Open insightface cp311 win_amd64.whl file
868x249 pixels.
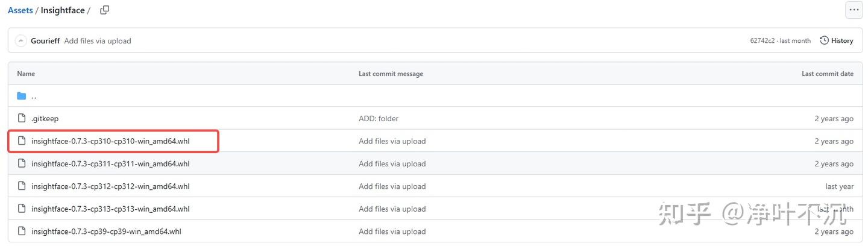pos(110,164)
